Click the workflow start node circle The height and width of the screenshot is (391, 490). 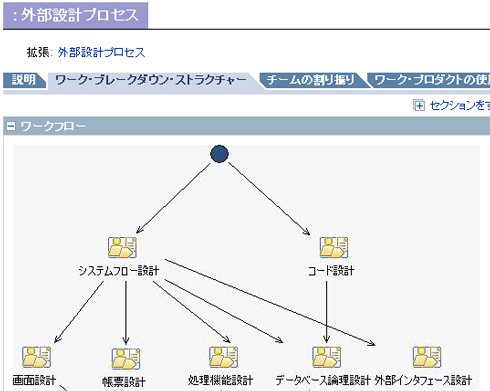click(219, 154)
